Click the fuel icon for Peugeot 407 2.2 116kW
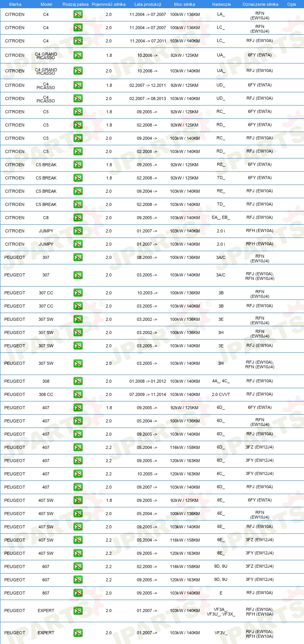The height and width of the screenshot is (644, 304). [x=78, y=447]
